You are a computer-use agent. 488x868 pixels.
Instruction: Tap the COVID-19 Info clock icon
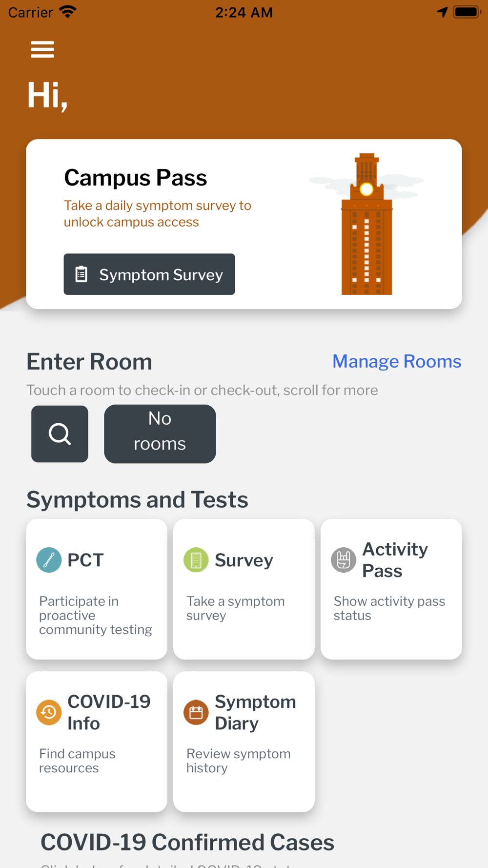point(49,712)
